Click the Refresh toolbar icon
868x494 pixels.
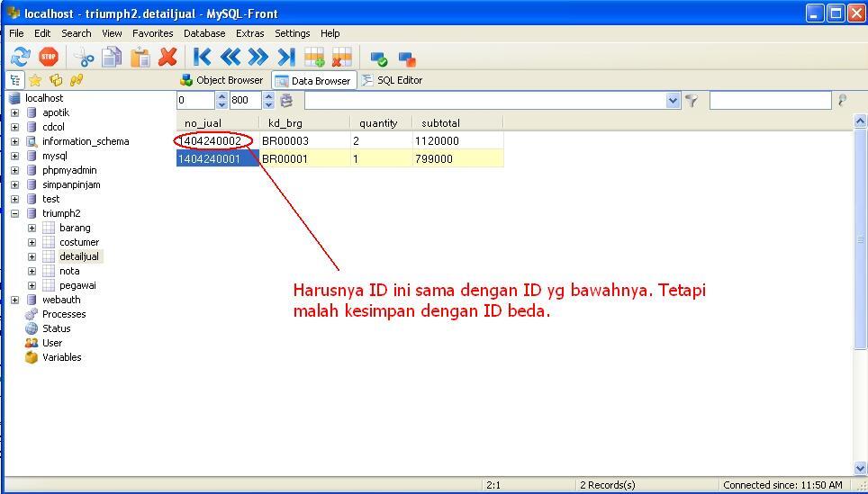click(x=20, y=57)
